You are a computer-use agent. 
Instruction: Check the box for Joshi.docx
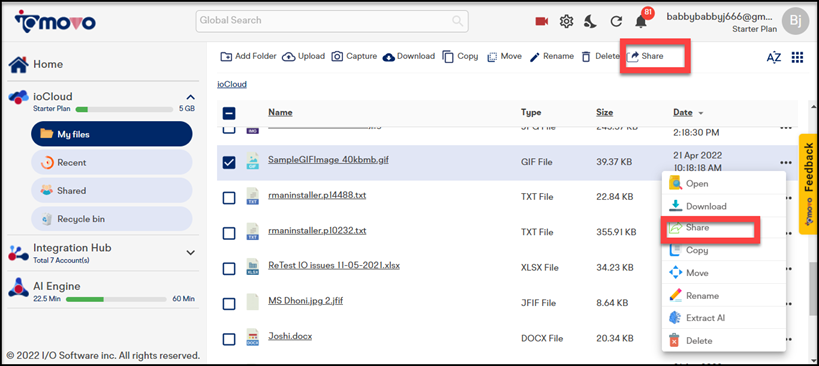(229, 339)
